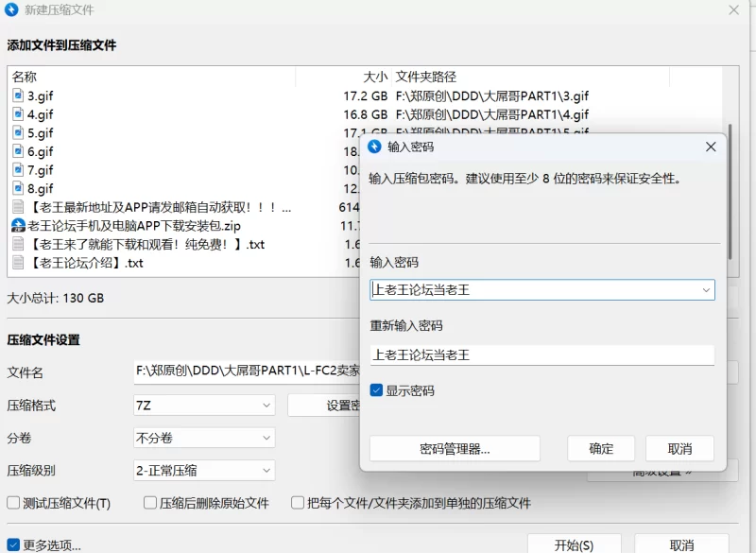756x553 pixels.
Task: Click the 5.gif file icon
Action: click(18, 132)
